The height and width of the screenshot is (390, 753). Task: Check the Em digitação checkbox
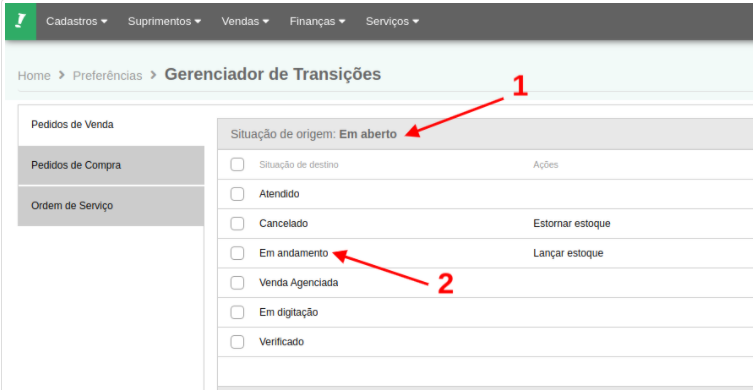(x=237, y=313)
